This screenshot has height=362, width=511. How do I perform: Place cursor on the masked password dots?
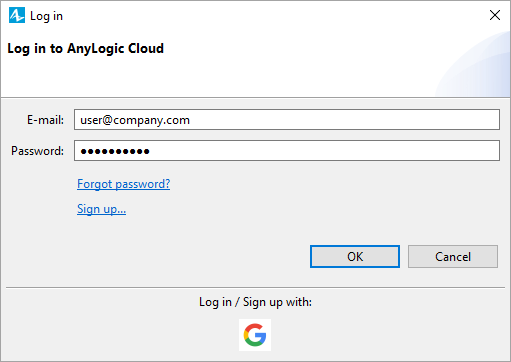[x=115, y=152]
